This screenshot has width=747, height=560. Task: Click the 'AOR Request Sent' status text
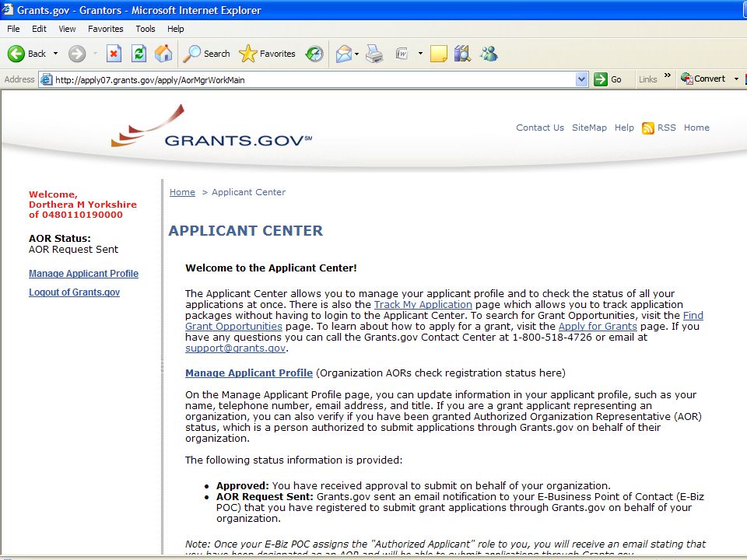pos(73,250)
